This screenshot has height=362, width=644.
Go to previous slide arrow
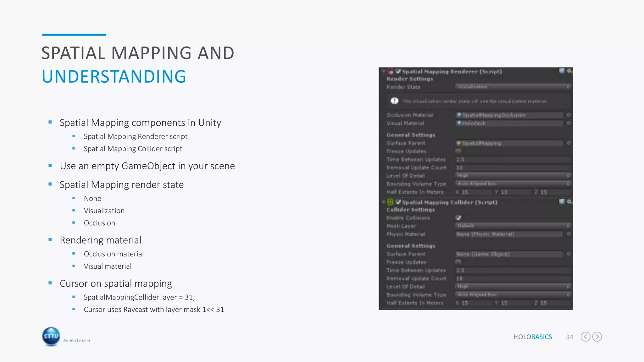coord(586,337)
